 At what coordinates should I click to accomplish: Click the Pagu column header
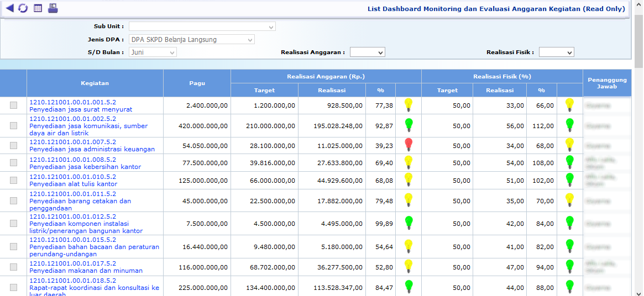pos(197,83)
